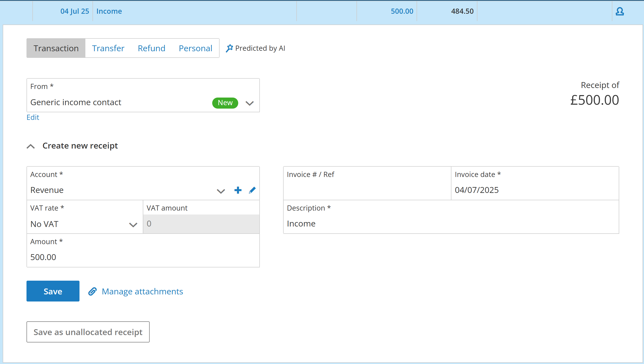Switch to the Transfer tab
644x364 pixels.
108,48
